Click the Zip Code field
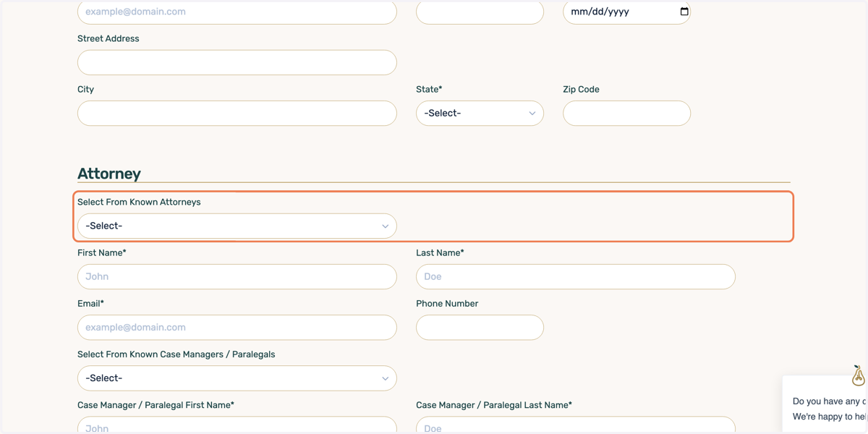Viewport: 868px width, 434px height. tap(626, 114)
